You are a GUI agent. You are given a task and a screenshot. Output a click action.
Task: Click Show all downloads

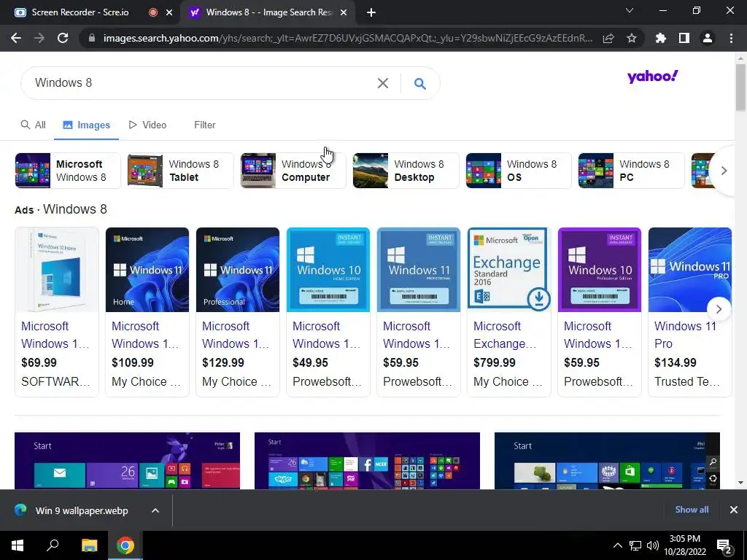(692, 510)
